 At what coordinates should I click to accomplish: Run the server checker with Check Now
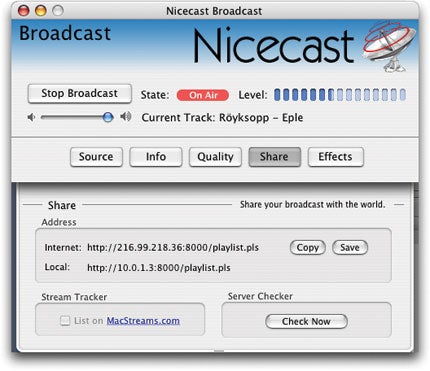pos(306,321)
